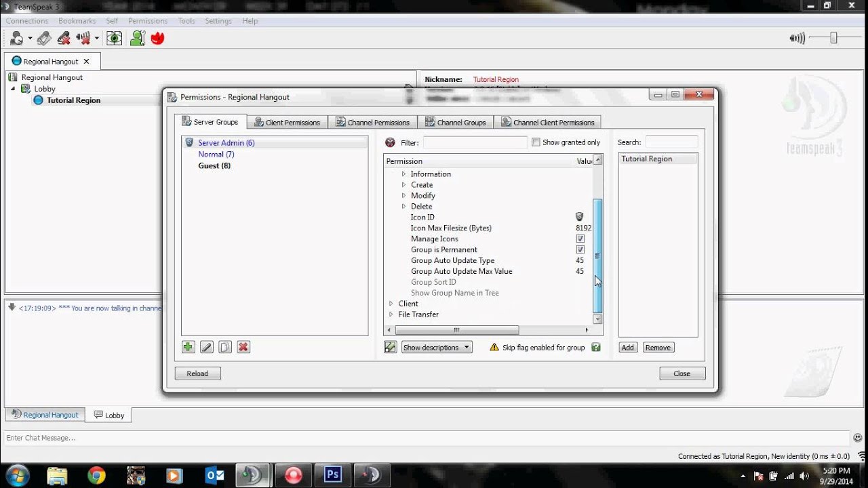Open the Permissions menu in the menu bar

coord(148,20)
